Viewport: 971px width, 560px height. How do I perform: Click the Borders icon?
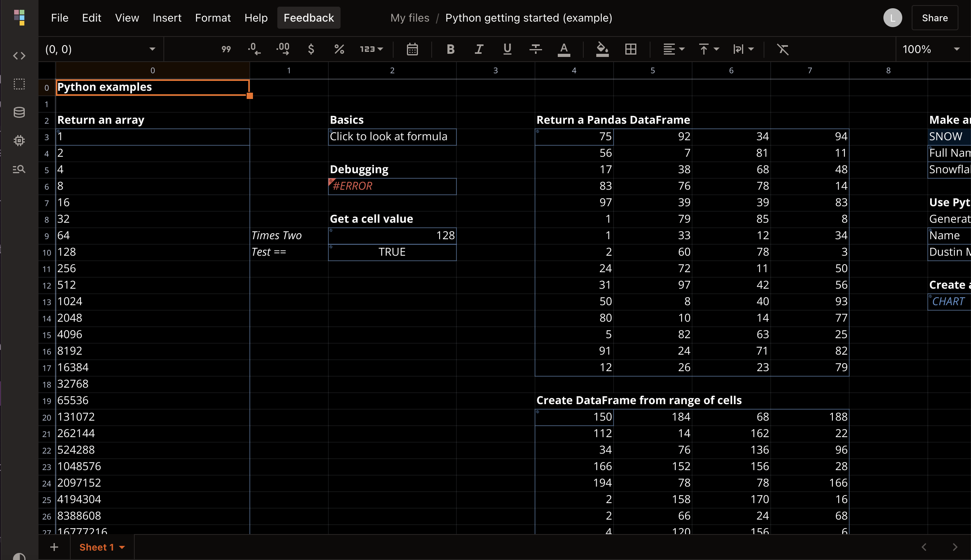(631, 49)
